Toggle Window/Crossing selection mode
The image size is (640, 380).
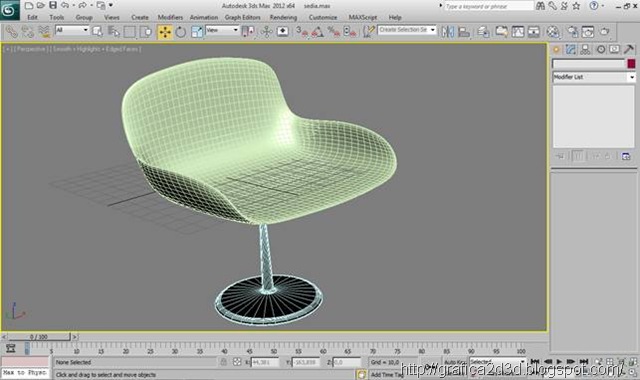point(146,31)
